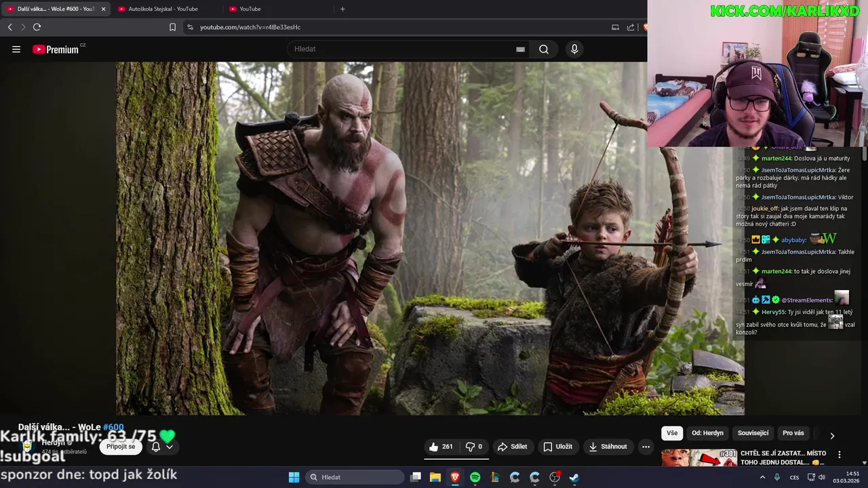Open League of Legends taskbar icon
This screenshot has width=868, height=488.
[x=495, y=477]
